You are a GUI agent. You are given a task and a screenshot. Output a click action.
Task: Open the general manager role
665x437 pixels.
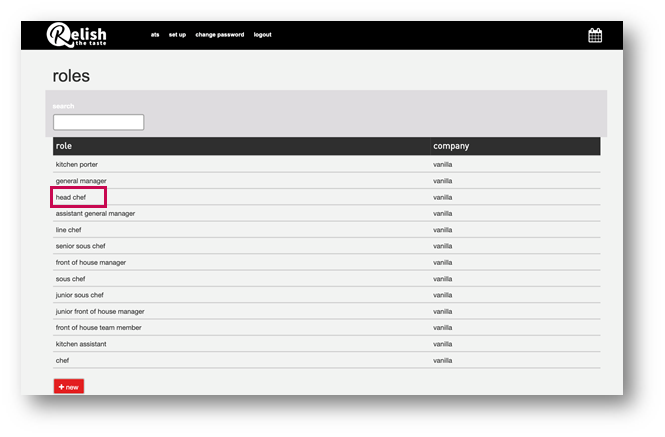click(x=81, y=181)
